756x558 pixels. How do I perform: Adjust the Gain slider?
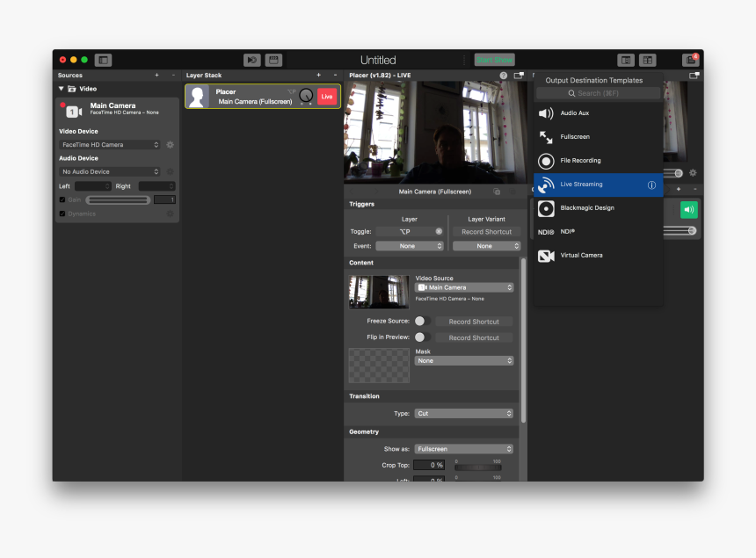(118, 200)
